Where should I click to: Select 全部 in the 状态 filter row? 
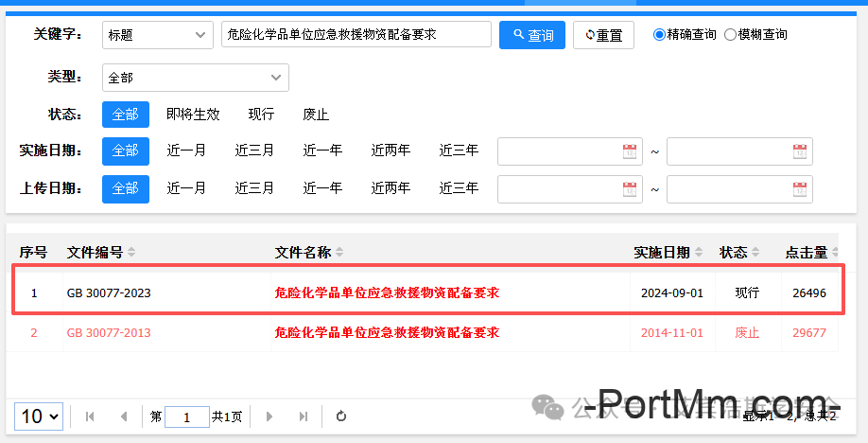(126, 115)
